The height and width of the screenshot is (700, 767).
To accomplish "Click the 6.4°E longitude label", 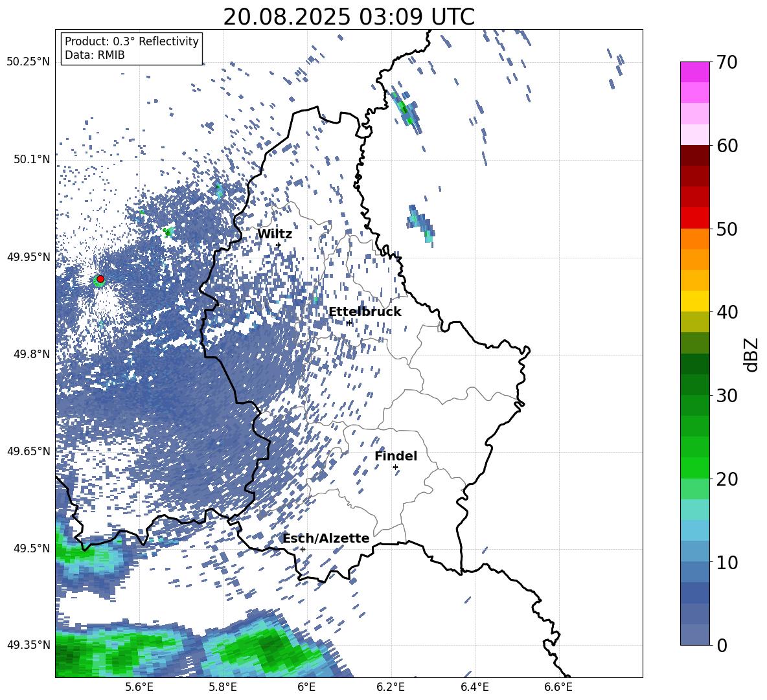I will [474, 688].
